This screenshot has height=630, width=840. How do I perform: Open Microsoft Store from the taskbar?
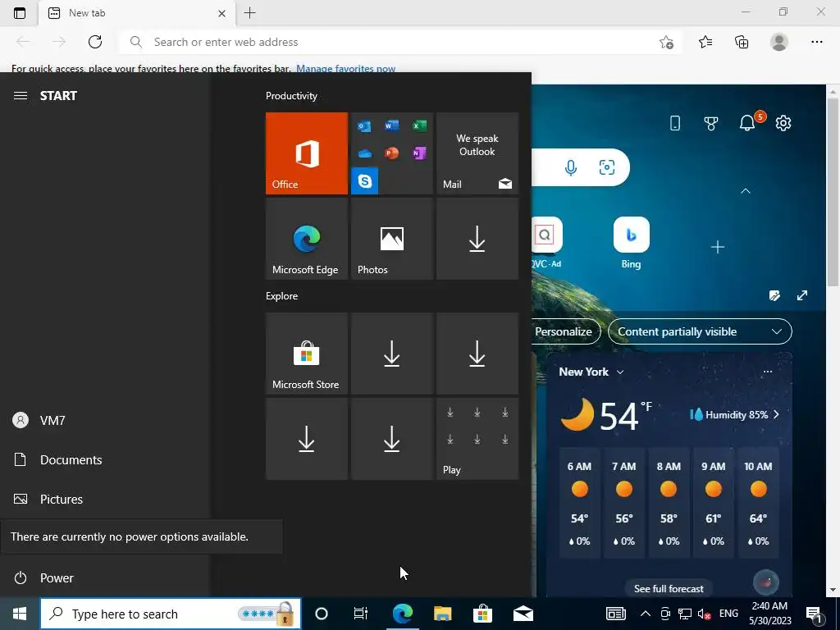(x=482, y=614)
